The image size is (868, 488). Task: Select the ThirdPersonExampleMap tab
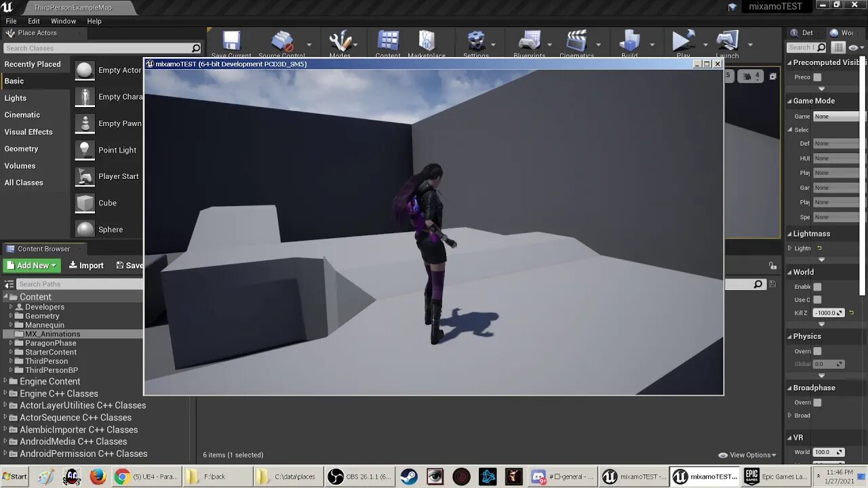71,7
